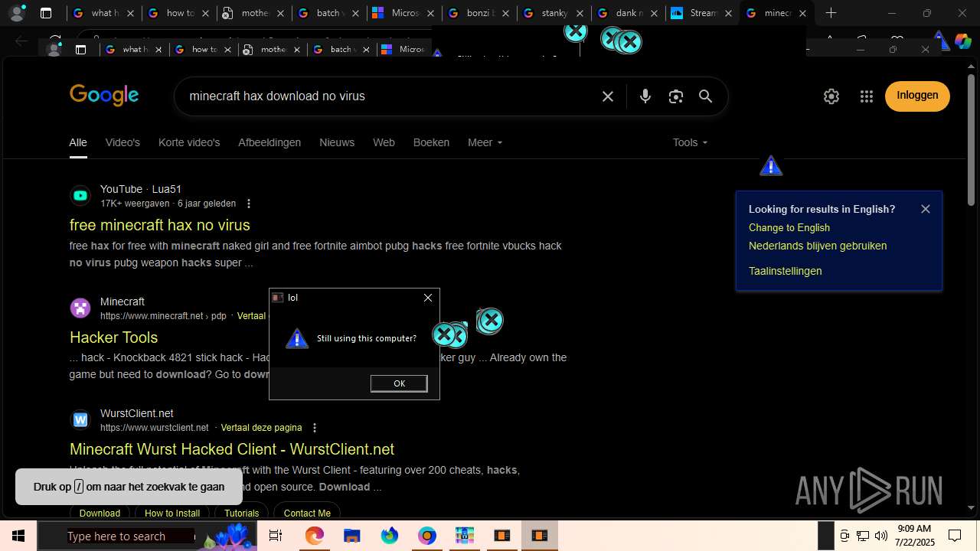Open the 'Hacker Tools' result link
This screenshot has height=551, width=980.
[113, 337]
